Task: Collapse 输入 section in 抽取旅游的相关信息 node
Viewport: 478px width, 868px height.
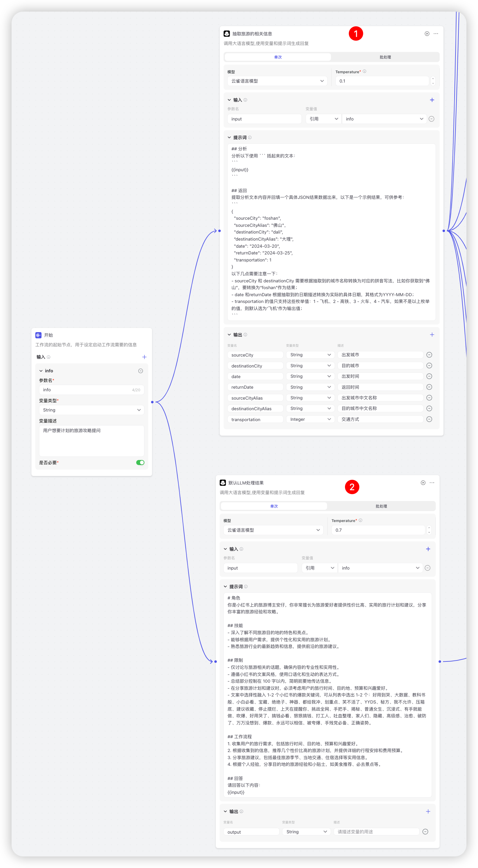Action: pos(229,100)
